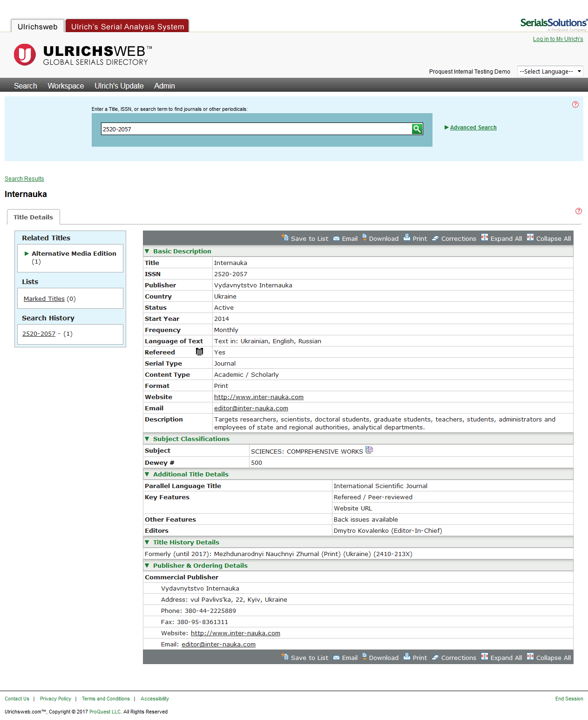The height and width of the screenshot is (720, 588).
Task: Click bottom toolbar Download icon
Action: point(365,656)
